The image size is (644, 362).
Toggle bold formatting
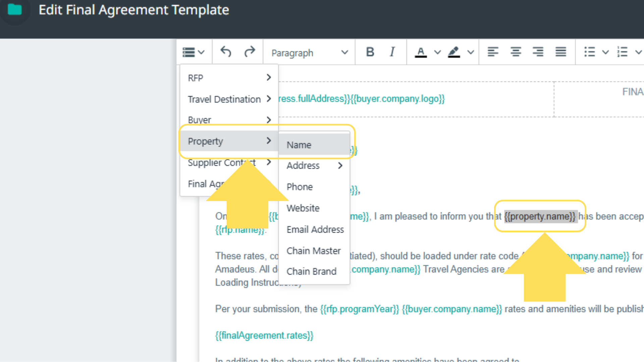point(370,52)
